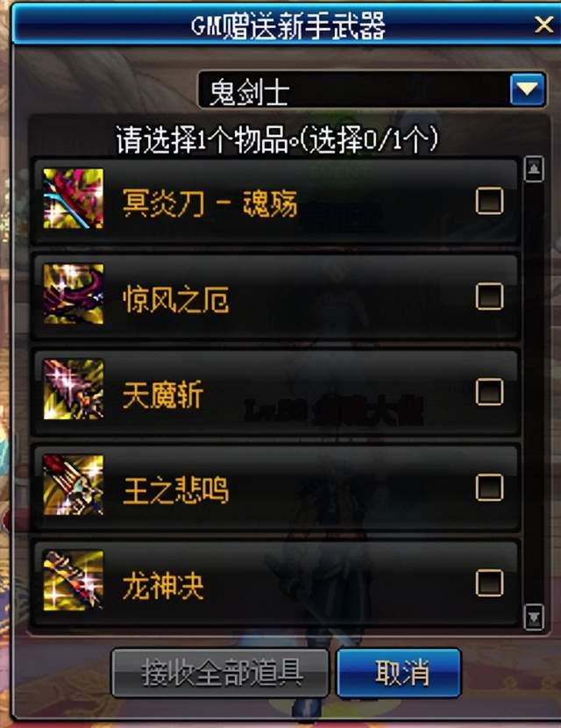Click the 王之悲鸣 weapon icon
561x728 pixels.
(74, 485)
